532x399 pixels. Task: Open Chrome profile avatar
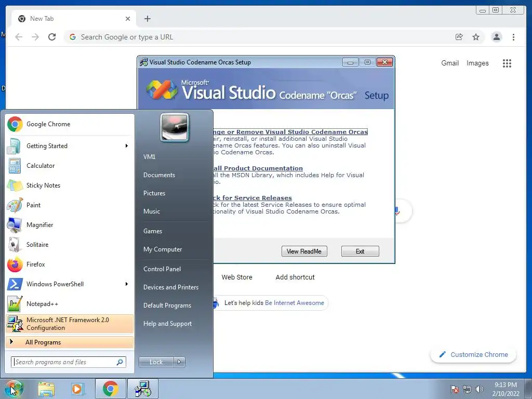(x=496, y=37)
